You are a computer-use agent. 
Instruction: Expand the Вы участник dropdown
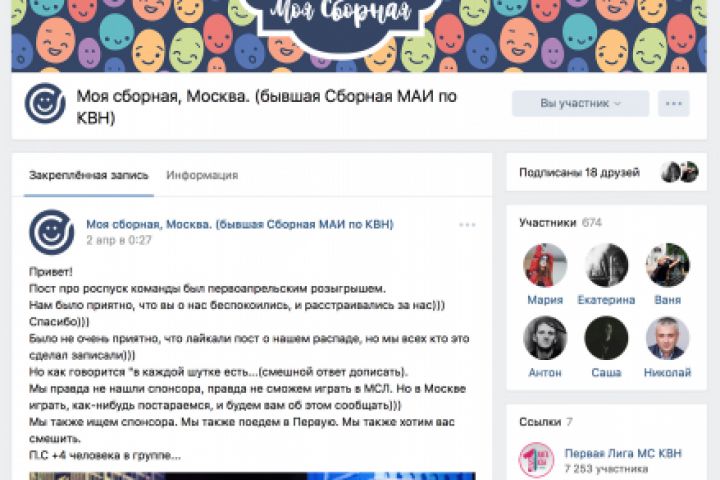click(x=580, y=103)
